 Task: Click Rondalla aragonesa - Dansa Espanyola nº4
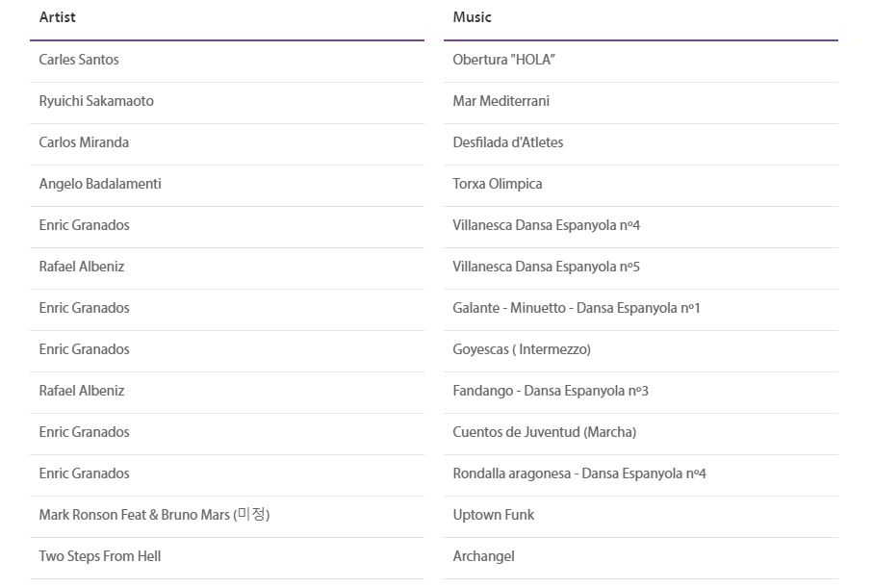(578, 473)
